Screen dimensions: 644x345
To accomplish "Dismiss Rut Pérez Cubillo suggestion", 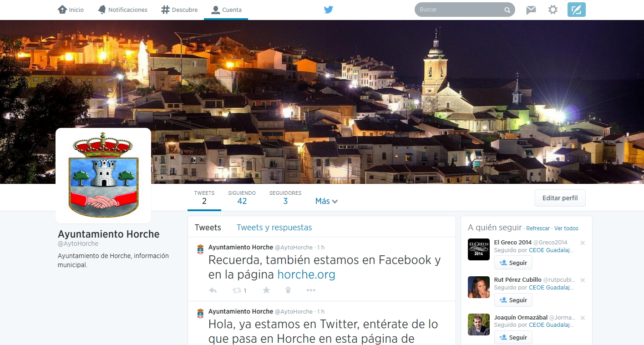I will click(583, 280).
